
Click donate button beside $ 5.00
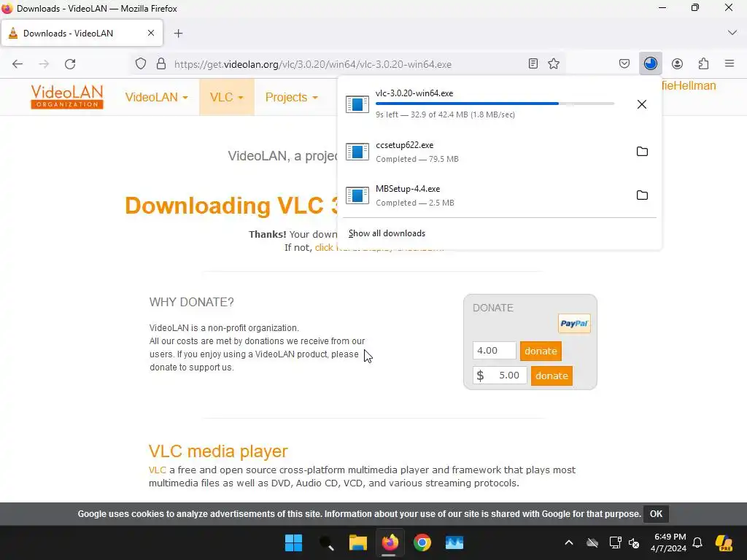pos(551,376)
